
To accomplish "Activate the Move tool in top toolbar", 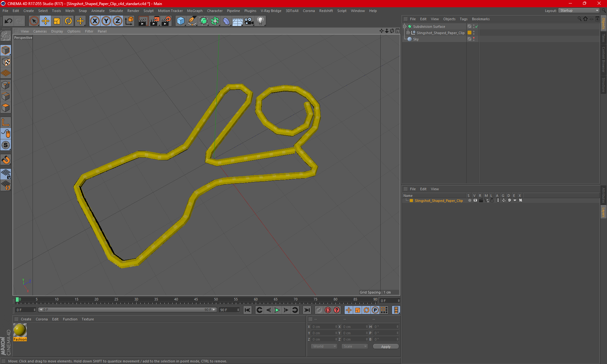I will pos(46,21).
